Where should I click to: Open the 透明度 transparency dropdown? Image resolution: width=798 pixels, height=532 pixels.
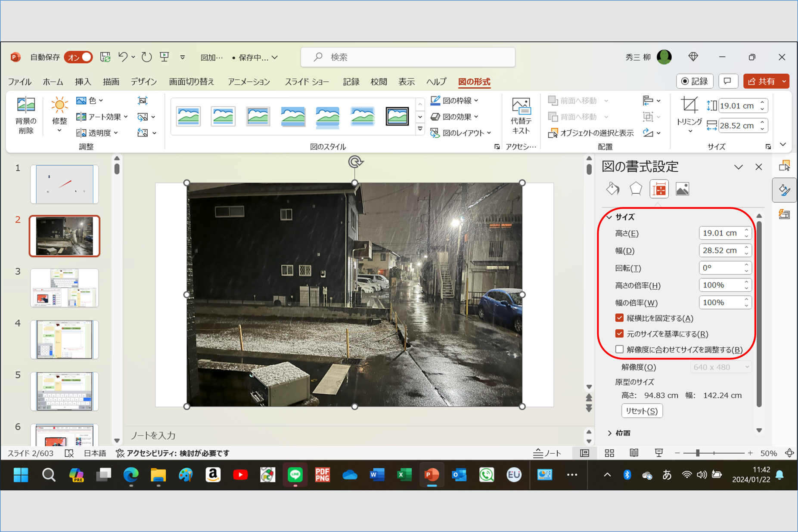97,133
